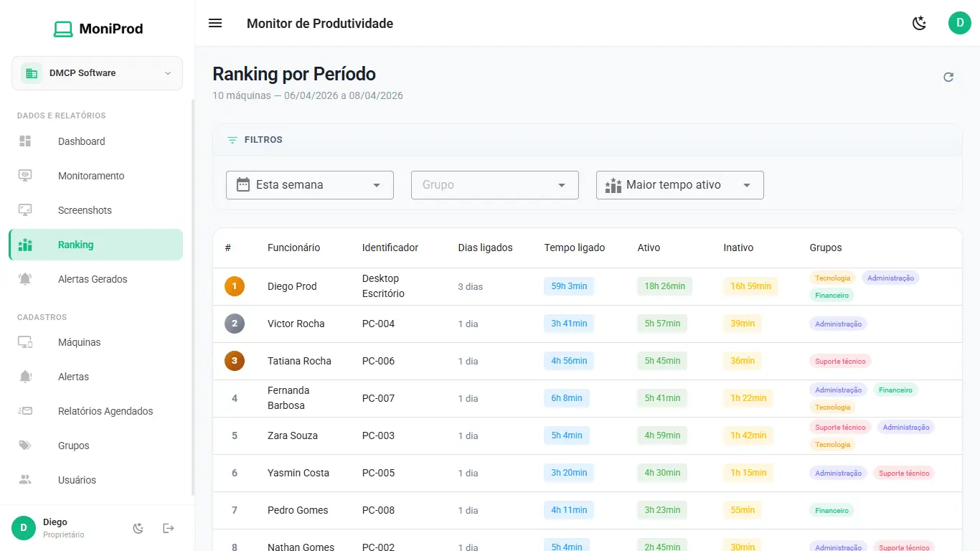Open the Screenshots page

click(84, 209)
